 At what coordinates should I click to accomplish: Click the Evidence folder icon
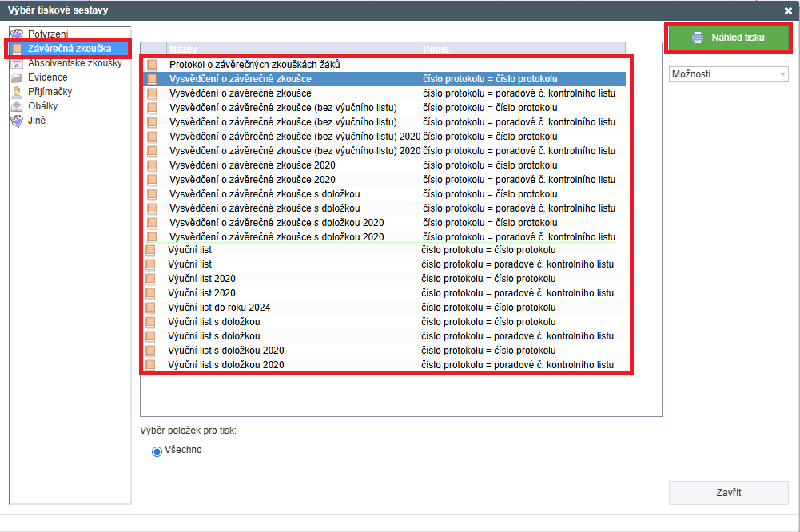[16, 77]
